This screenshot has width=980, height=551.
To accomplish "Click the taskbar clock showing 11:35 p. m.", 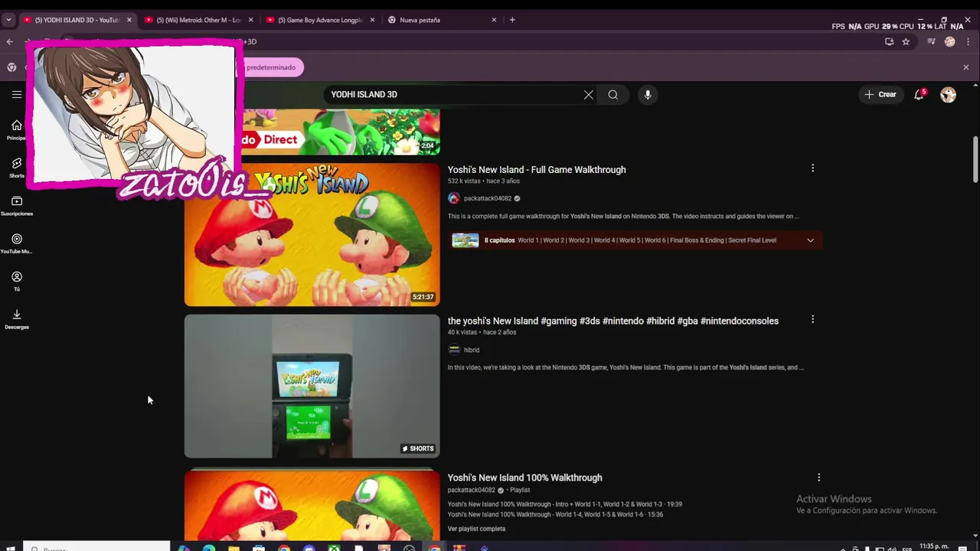I will click(x=934, y=547).
